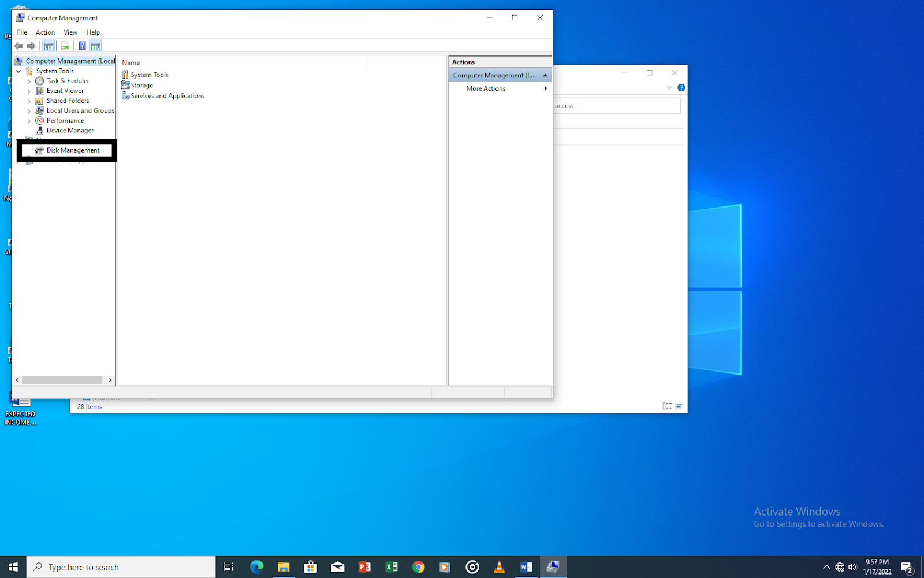Open the View menu
The image size is (924, 578).
tap(70, 32)
